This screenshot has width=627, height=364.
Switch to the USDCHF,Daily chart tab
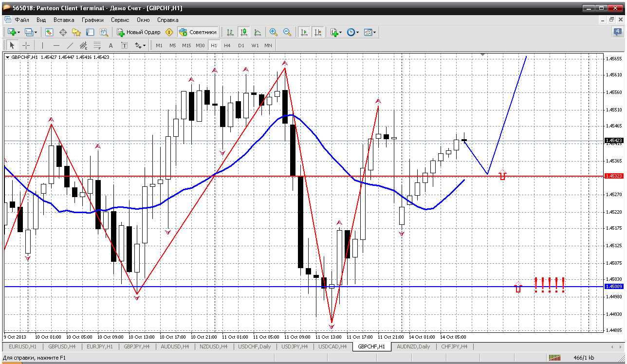pyautogui.click(x=255, y=346)
